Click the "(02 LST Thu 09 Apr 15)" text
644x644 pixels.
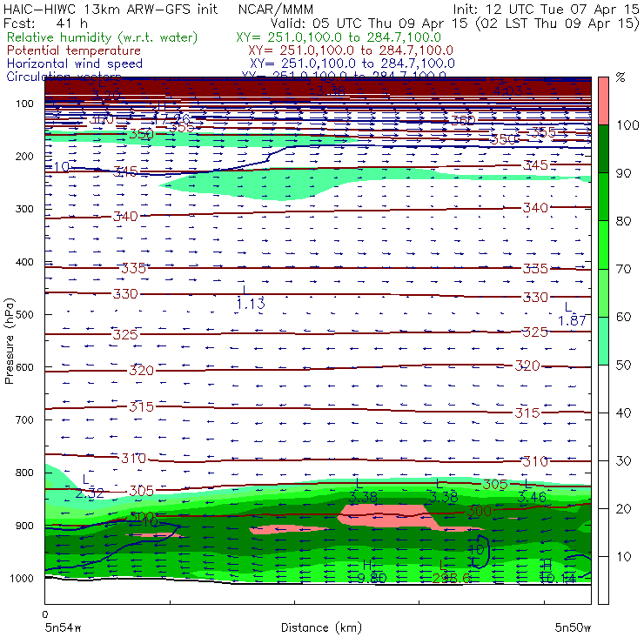pos(557,23)
